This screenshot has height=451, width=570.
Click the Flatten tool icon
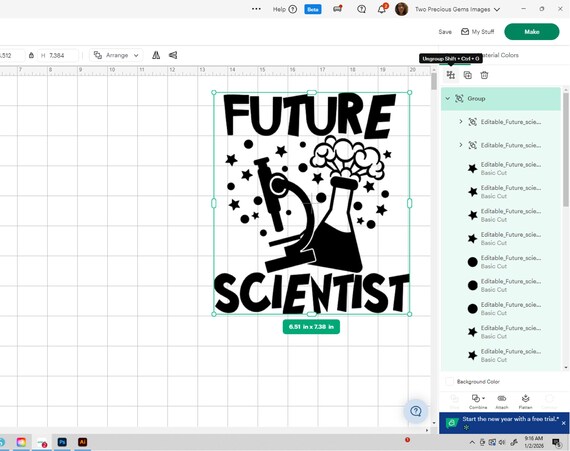point(525,401)
